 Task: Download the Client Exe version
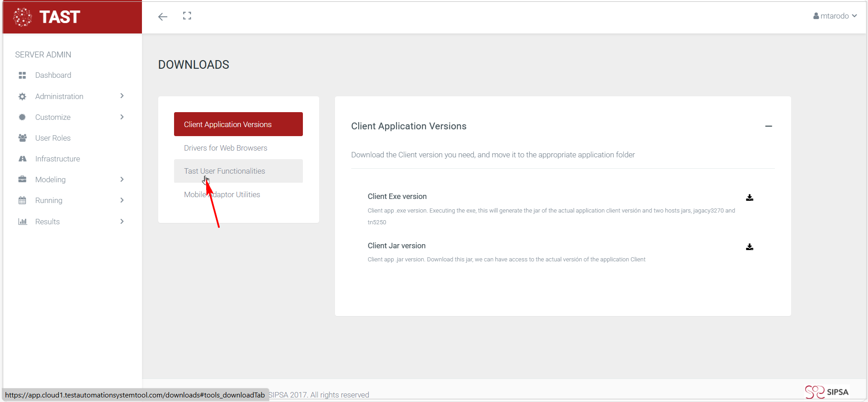pyautogui.click(x=750, y=198)
